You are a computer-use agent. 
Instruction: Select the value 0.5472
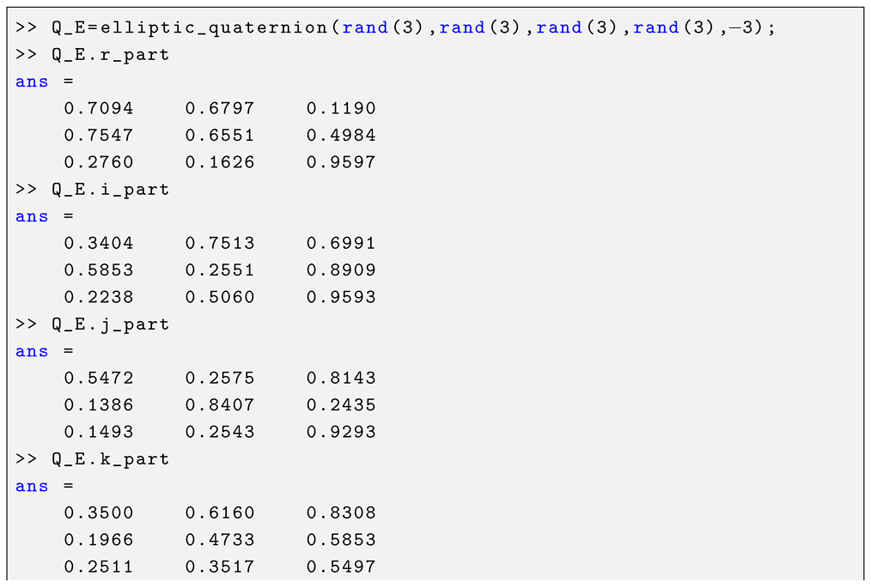[99, 379]
